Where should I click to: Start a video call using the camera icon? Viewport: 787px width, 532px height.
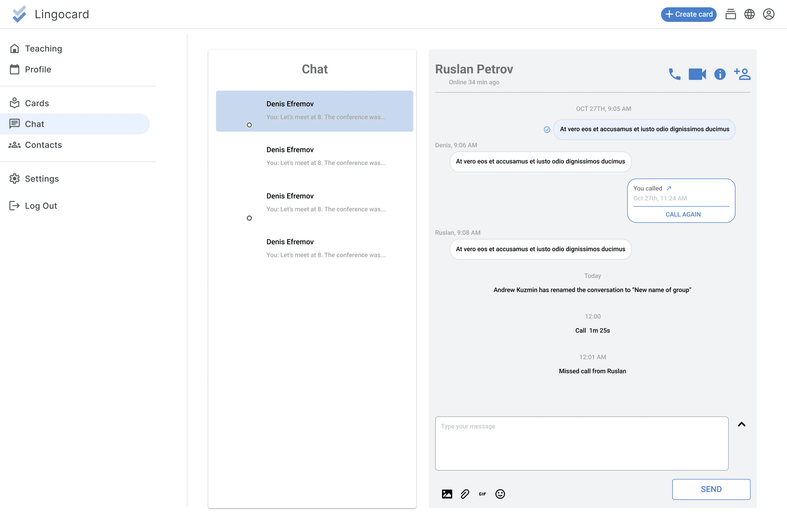coord(697,74)
